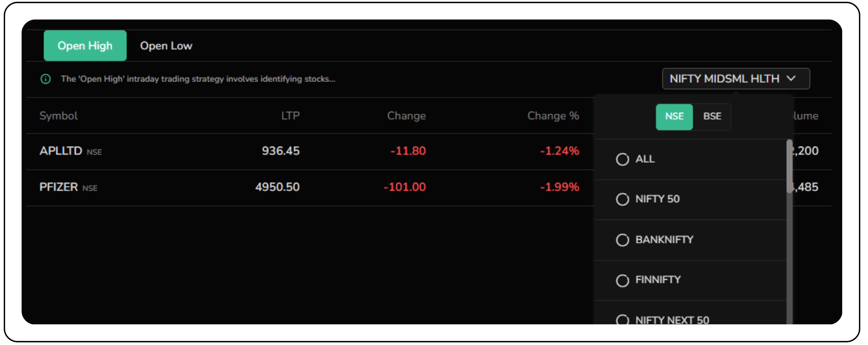
Task: Sort by the Symbol column header
Action: point(59,116)
